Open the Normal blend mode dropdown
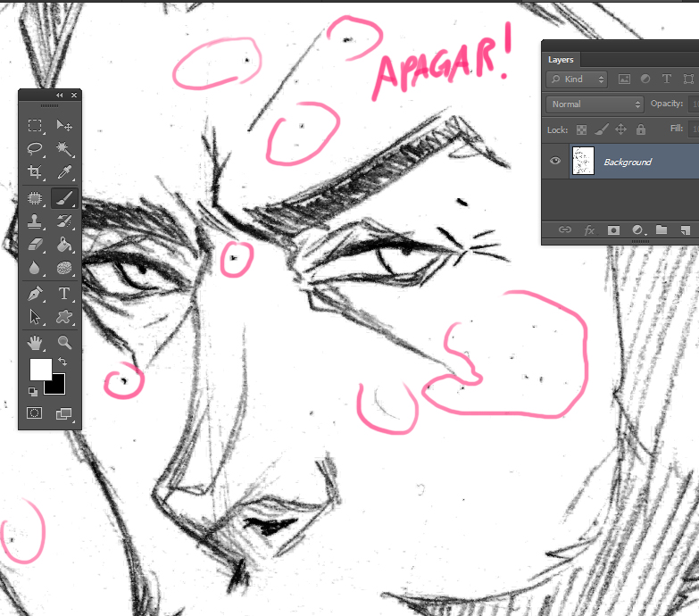699x616 pixels. 594,104
